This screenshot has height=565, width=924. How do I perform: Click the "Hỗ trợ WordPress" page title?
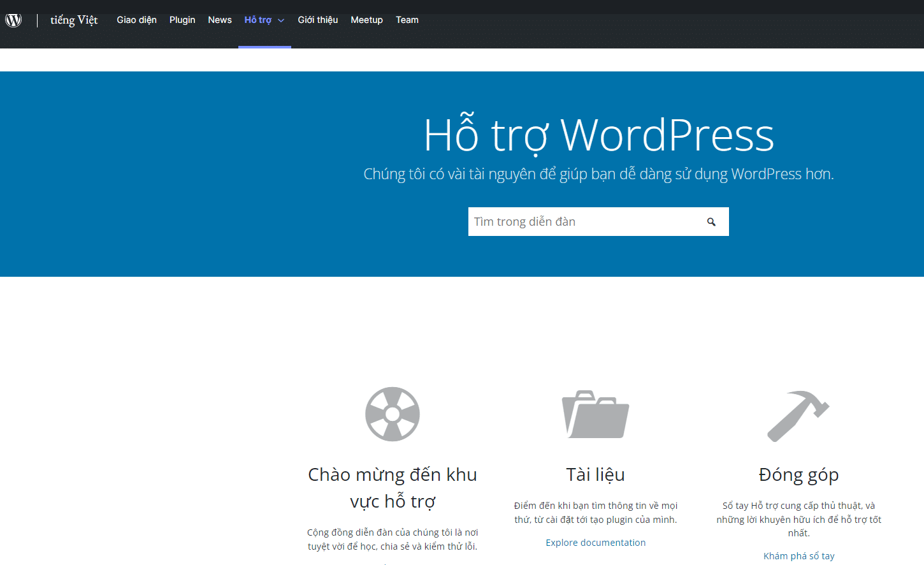pos(600,135)
